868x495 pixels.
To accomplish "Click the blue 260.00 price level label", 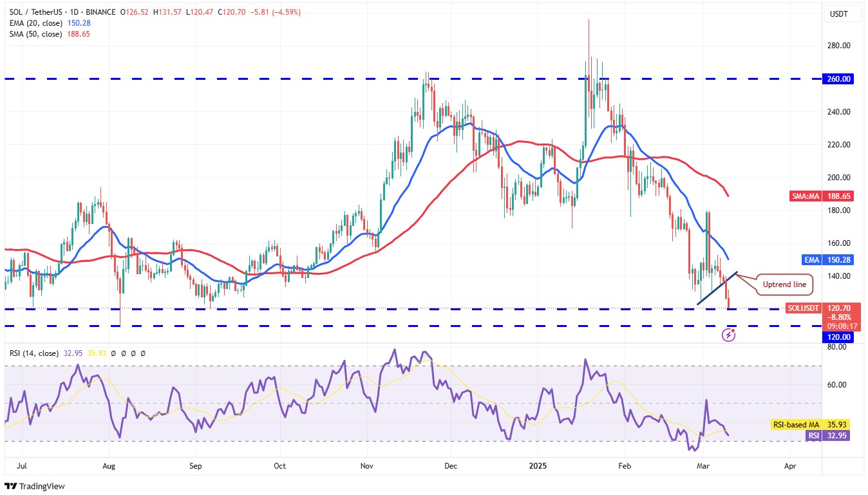I will pos(838,79).
